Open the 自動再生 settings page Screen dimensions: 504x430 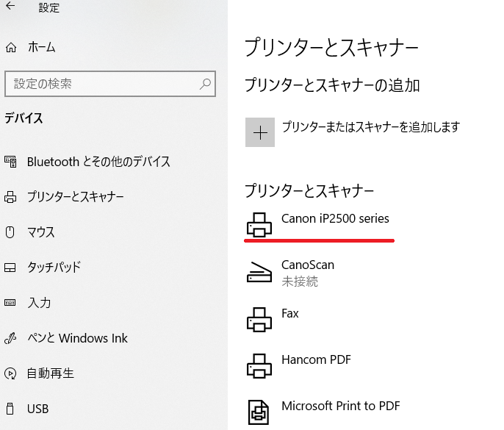[x=51, y=373]
